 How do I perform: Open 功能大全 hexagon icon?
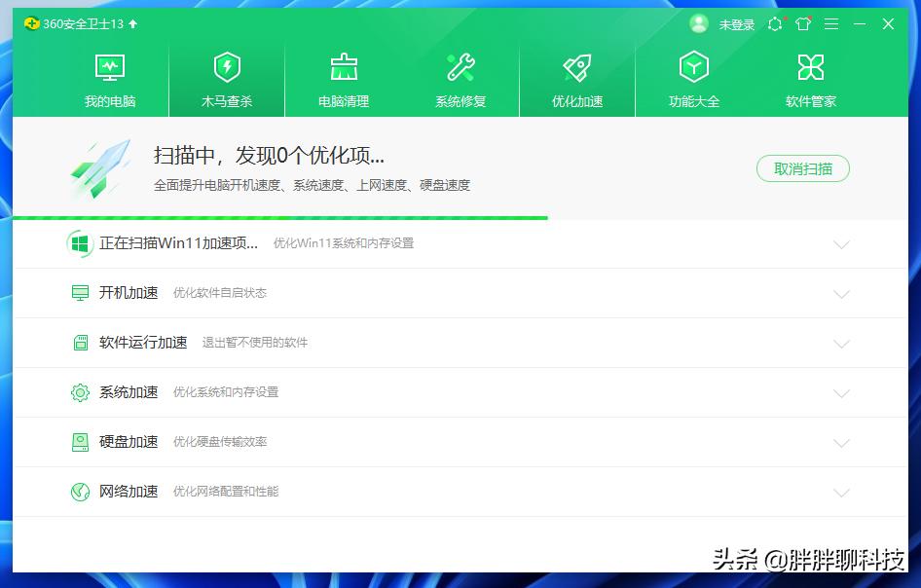694,67
